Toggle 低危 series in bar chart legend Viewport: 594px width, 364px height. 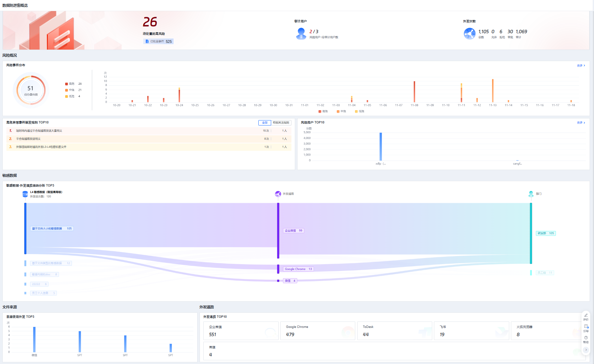pyautogui.click(x=359, y=111)
